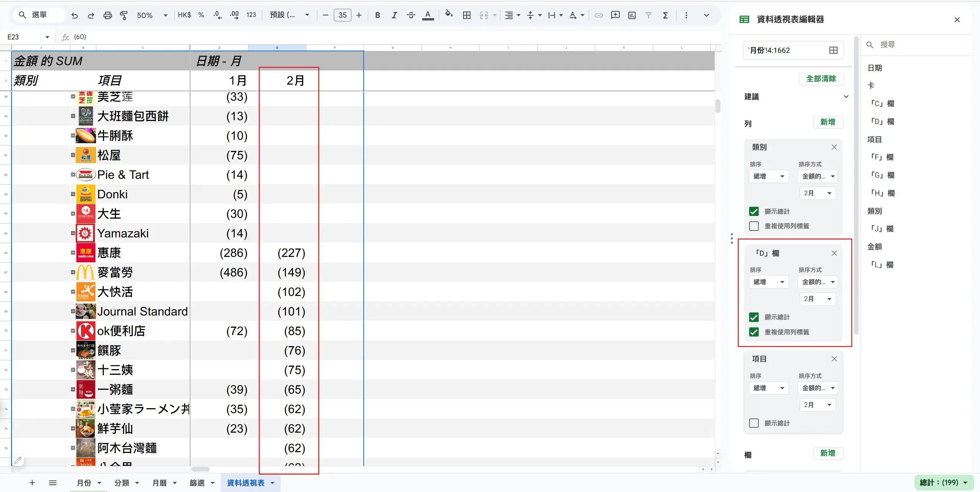Screen dimensions: 980x492
Task: Click the 全部清除 button
Action: tap(821, 79)
